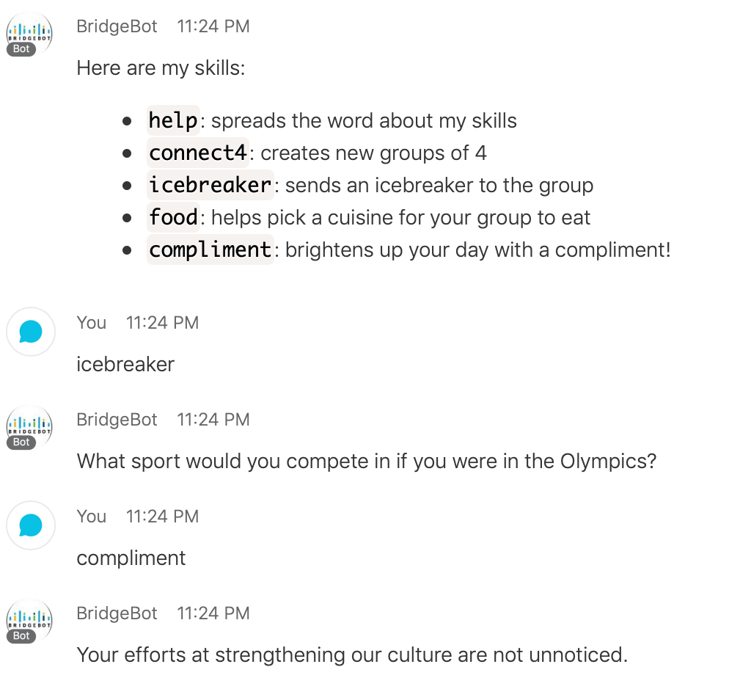
Task: Click the 'Here are my skills:' text
Action: (161, 68)
